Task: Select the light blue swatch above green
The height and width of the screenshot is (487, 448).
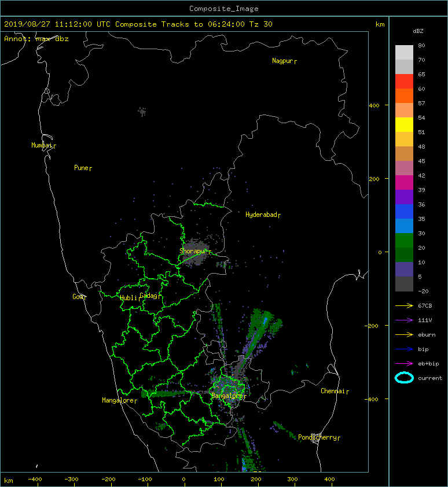Action: click(404, 226)
